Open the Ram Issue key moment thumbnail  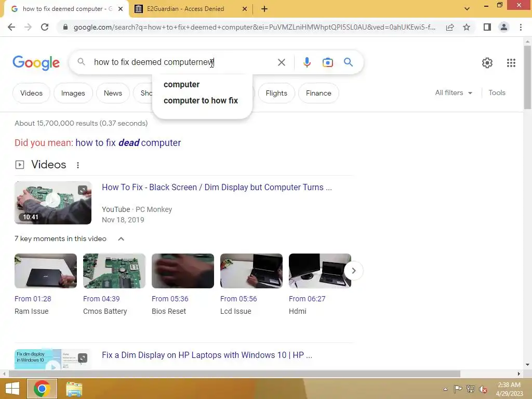point(46,271)
